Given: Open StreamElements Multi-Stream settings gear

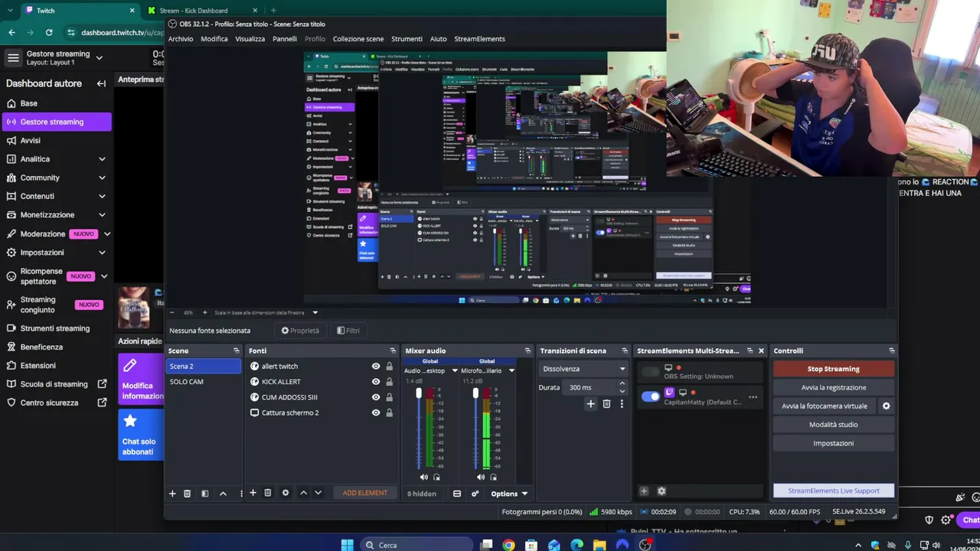Looking at the screenshot, I should pos(661,491).
